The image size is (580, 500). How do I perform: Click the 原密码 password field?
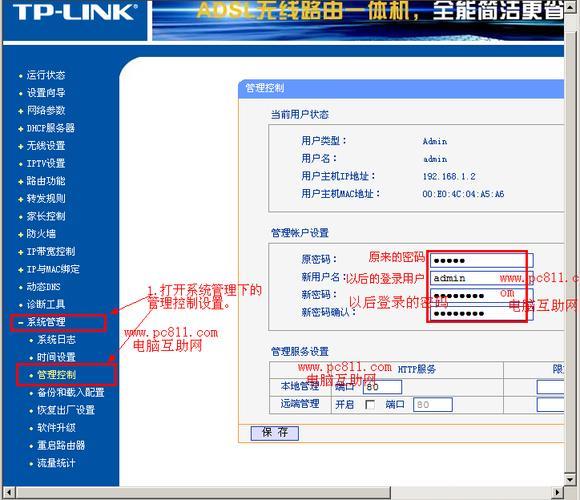[481, 260]
